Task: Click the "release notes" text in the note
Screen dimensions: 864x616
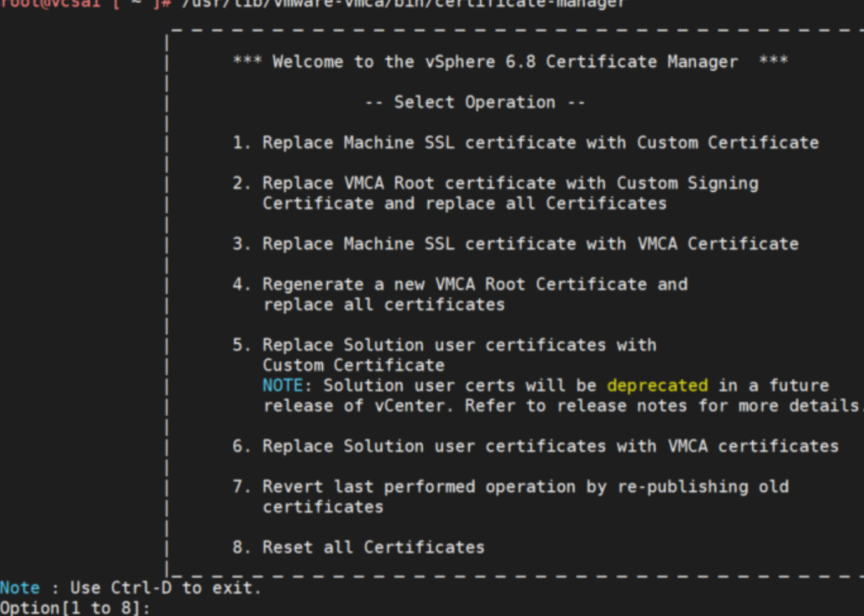Action: pyautogui.click(x=622, y=406)
